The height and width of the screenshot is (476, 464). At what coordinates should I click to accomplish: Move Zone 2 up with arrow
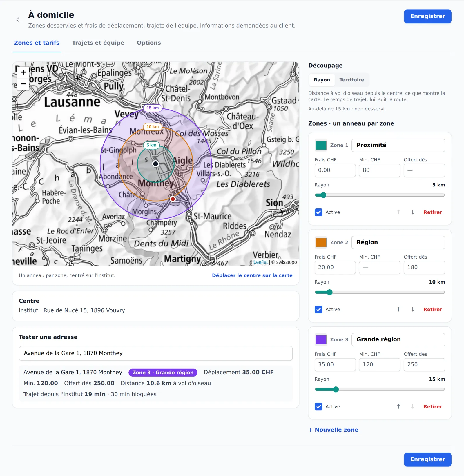398,309
